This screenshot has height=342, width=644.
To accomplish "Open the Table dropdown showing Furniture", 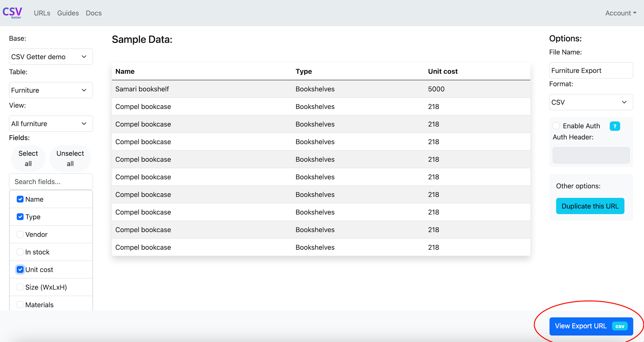I will pyautogui.click(x=51, y=90).
